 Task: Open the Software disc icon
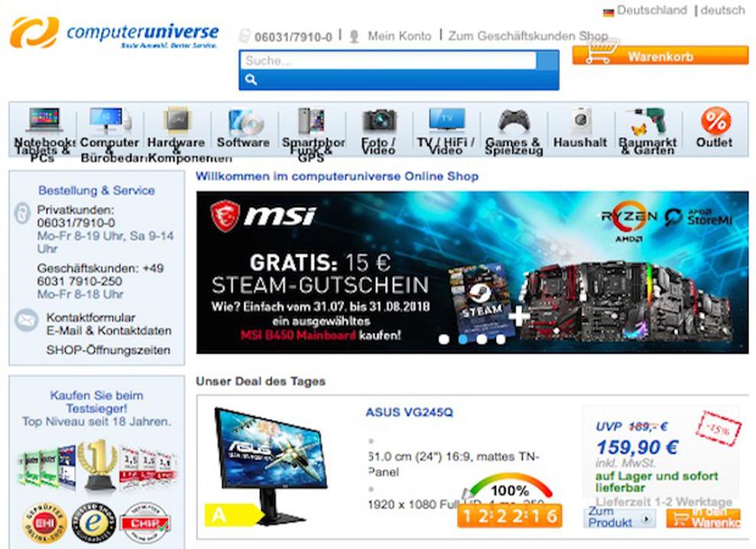click(245, 121)
